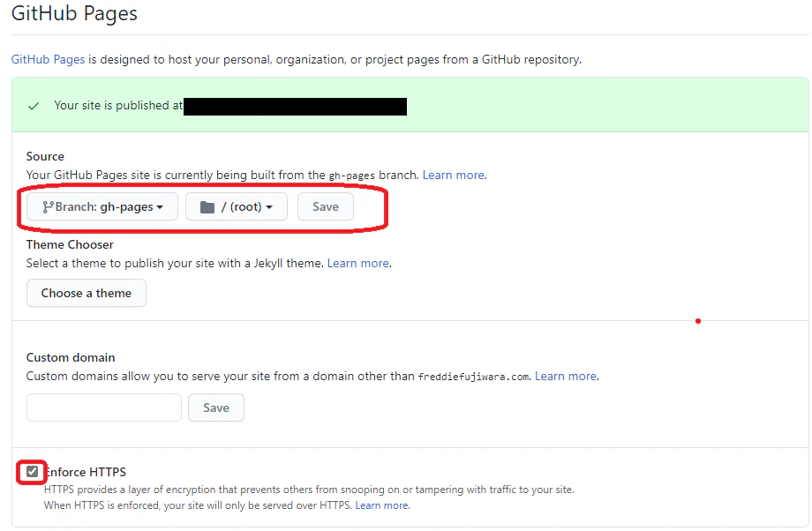The image size is (812, 531).
Task: Click the Theme Chooser heading
Action: coord(70,244)
